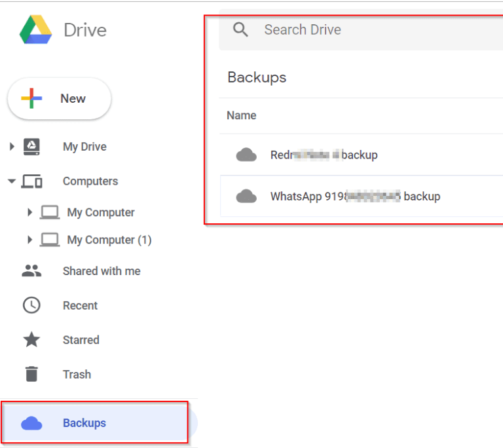Select the WhatsApp backup row
This screenshot has width=503, height=448.
(362, 196)
